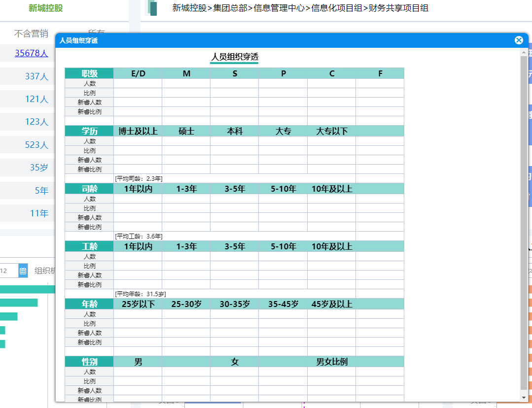Click the date input field showing 12
Image resolution: width=532 pixels, height=408 pixels.
coord(9,271)
